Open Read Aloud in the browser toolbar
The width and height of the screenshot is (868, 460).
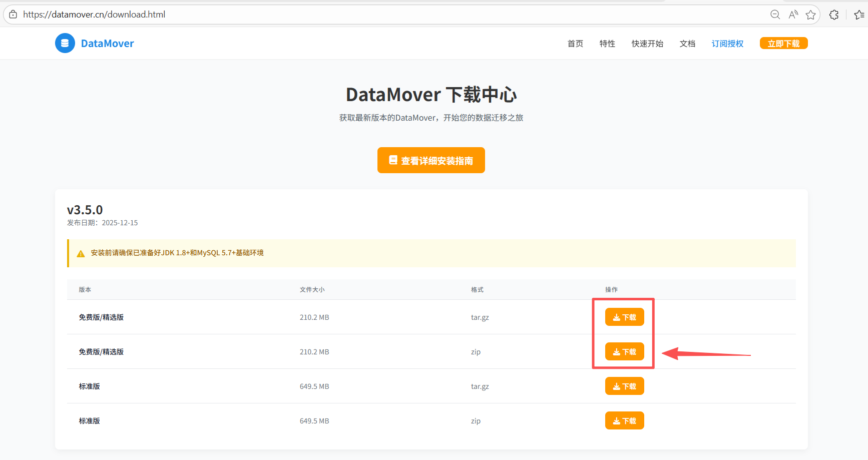[793, 15]
